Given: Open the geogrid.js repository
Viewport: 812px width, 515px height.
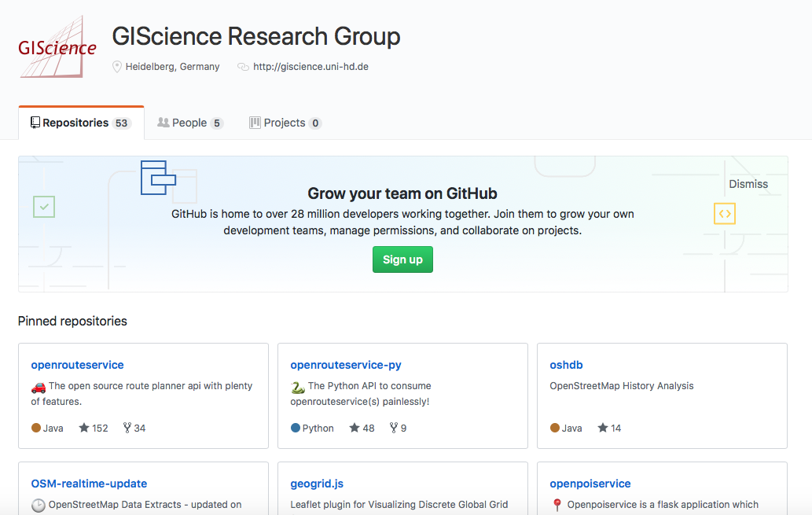Looking at the screenshot, I should (x=317, y=484).
